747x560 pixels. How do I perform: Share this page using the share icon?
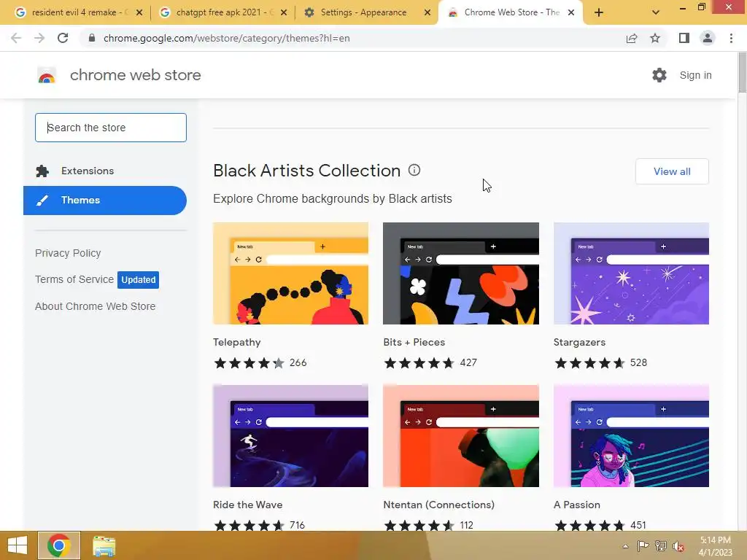(632, 38)
